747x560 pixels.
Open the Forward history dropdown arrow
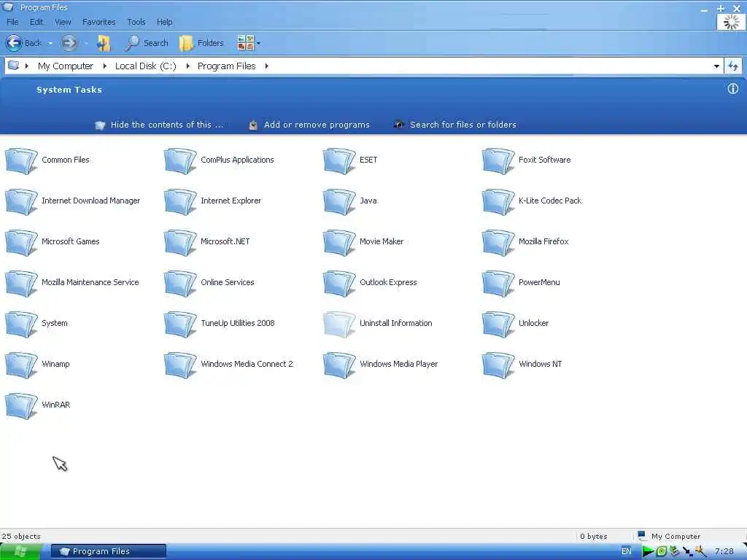[86, 43]
